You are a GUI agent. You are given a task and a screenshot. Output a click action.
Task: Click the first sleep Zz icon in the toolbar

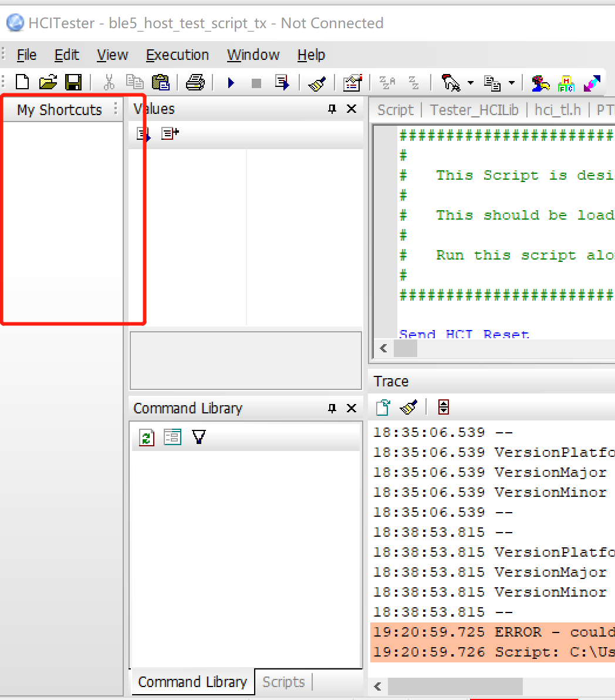(x=387, y=83)
